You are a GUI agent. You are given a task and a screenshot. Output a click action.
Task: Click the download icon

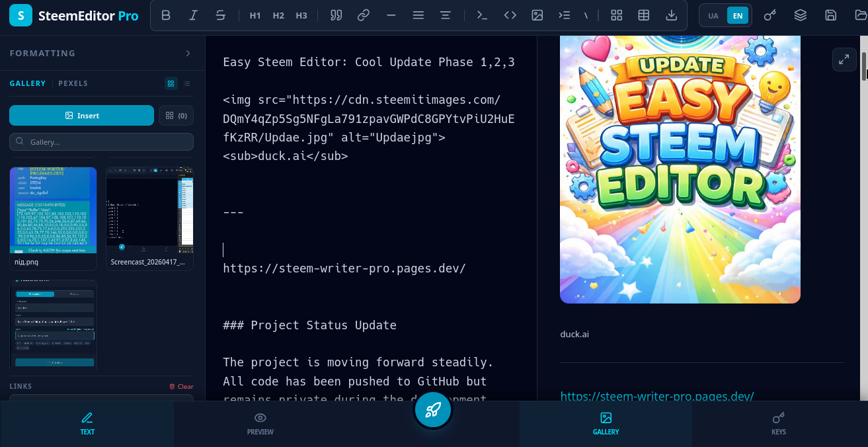672,15
